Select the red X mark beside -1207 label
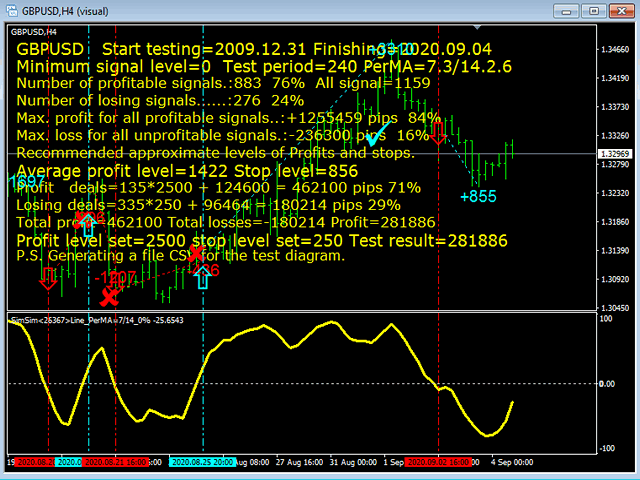Image resolution: width=640 pixels, height=480 pixels. tap(109, 297)
